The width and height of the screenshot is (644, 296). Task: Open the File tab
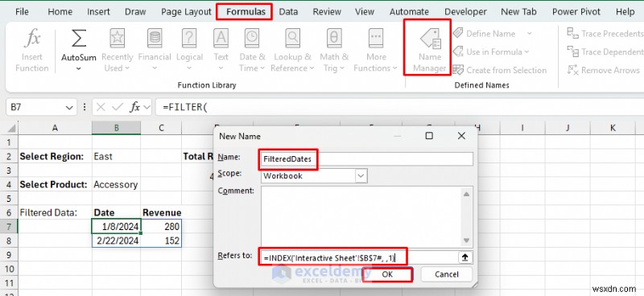tap(22, 12)
